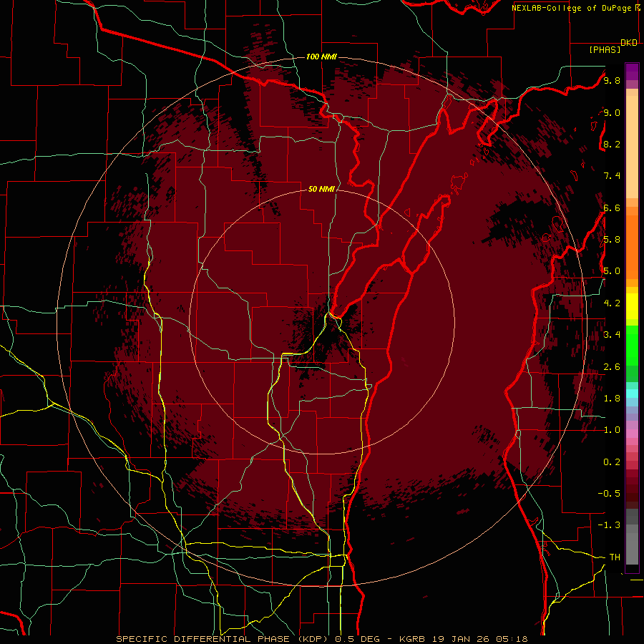
Task: Click the "TH" threshold label on the scale
Action: (x=615, y=557)
